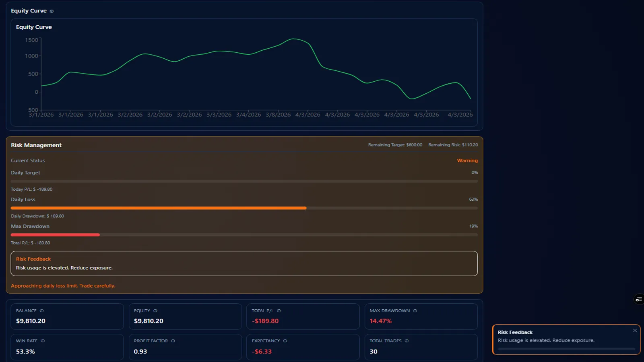Dismiss the Risk Feedback notification
This screenshot has width=644, height=362.
[x=634, y=330]
